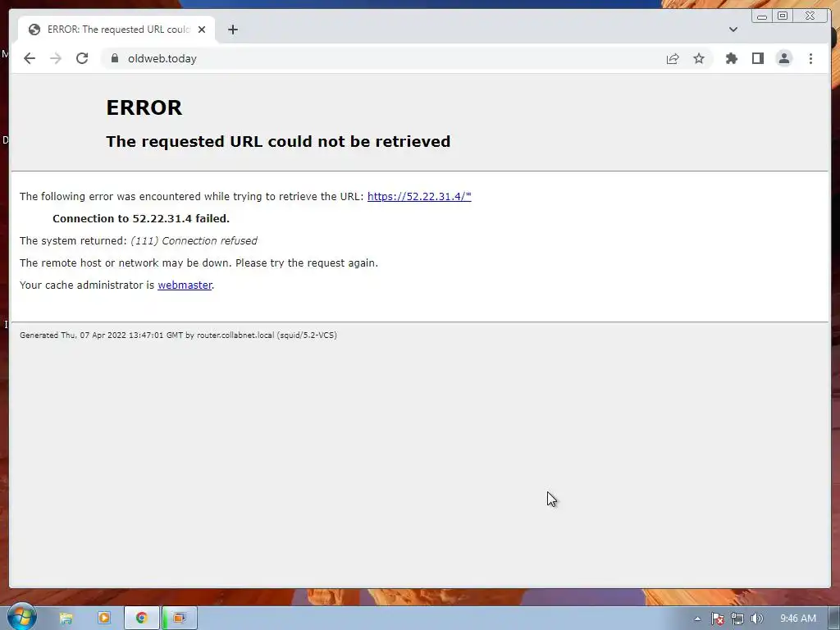This screenshot has height=630, width=840.
Task: Click the forward navigation arrow
Action: pos(56,58)
